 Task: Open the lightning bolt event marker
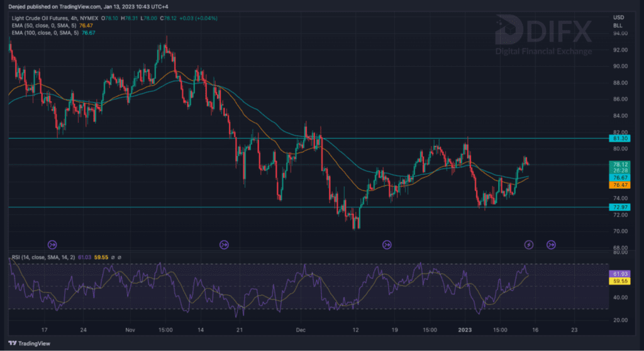[529, 244]
